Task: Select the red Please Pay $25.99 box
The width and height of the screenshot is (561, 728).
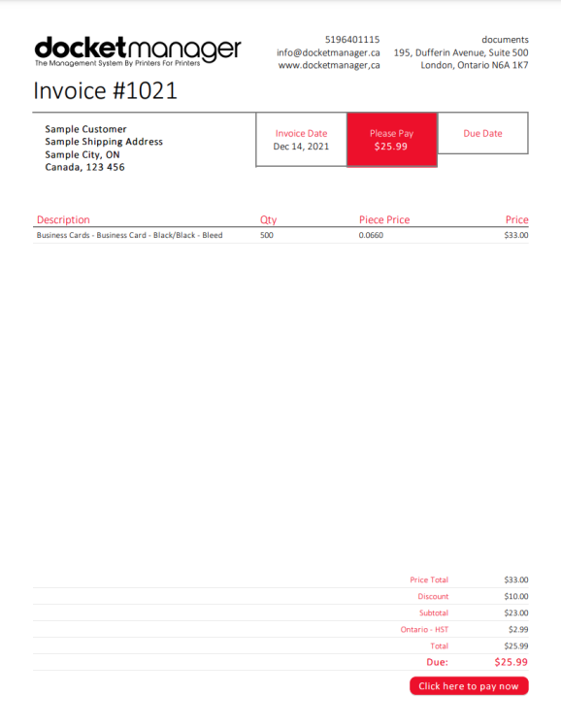Action: (x=392, y=140)
